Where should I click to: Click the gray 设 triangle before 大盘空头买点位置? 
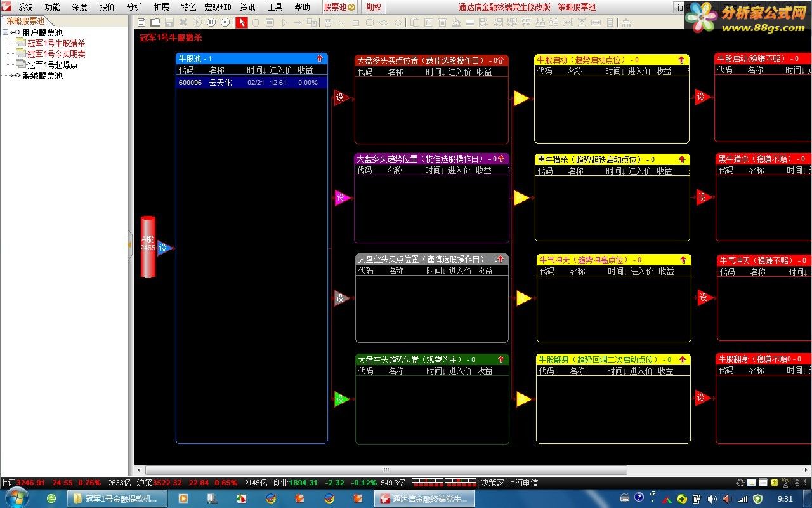tap(342, 298)
